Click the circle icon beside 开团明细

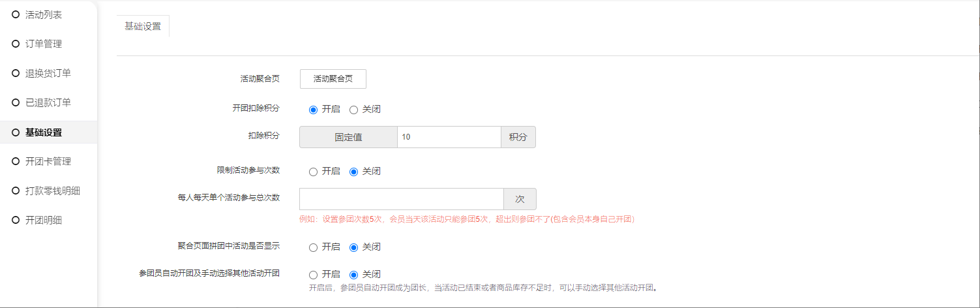click(16, 220)
